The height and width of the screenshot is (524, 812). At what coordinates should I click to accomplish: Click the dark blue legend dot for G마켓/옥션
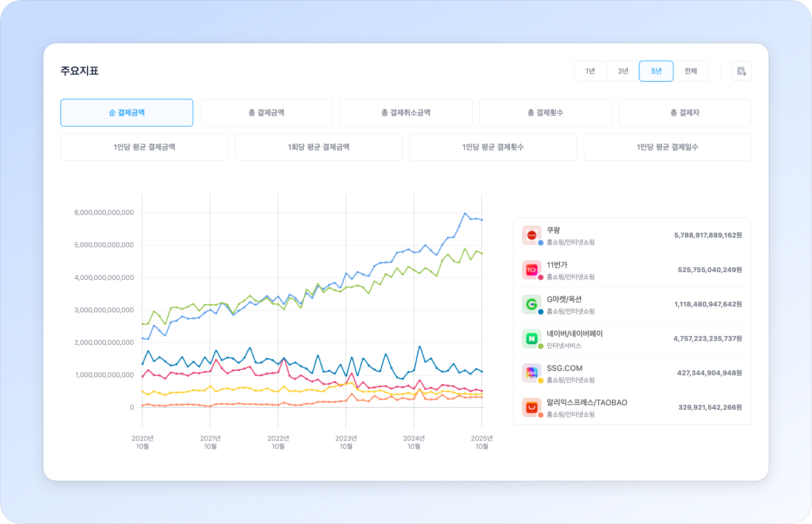point(540,312)
